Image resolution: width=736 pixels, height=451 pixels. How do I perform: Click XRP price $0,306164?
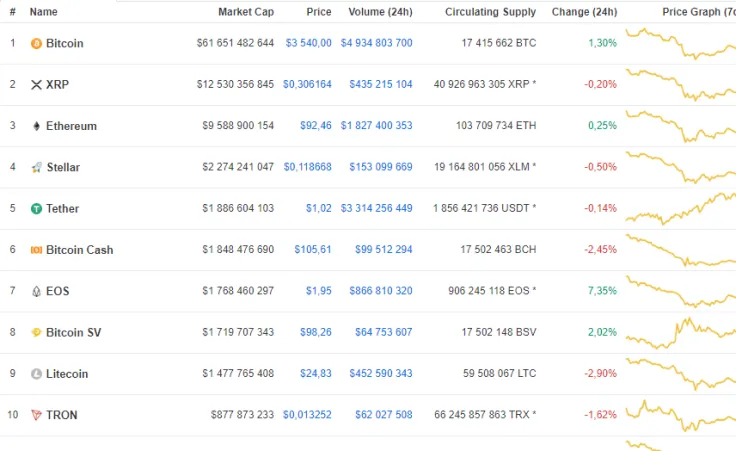(307, 84)
